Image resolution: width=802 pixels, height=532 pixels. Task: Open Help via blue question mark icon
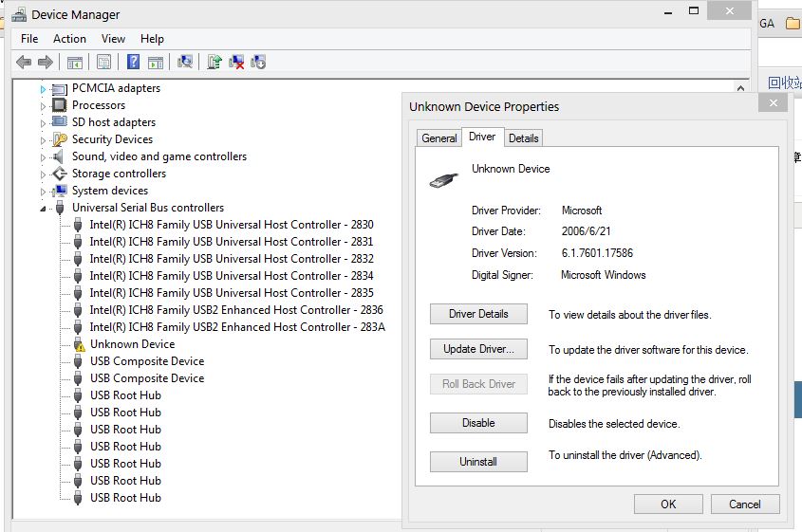click(133, 63)
